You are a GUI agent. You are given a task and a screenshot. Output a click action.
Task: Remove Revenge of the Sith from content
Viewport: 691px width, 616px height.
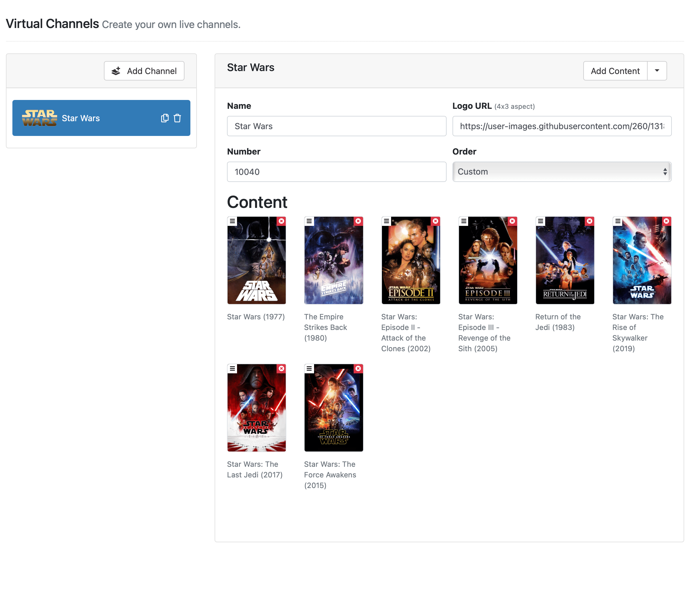pyautogui.click(x=512, y=221)
